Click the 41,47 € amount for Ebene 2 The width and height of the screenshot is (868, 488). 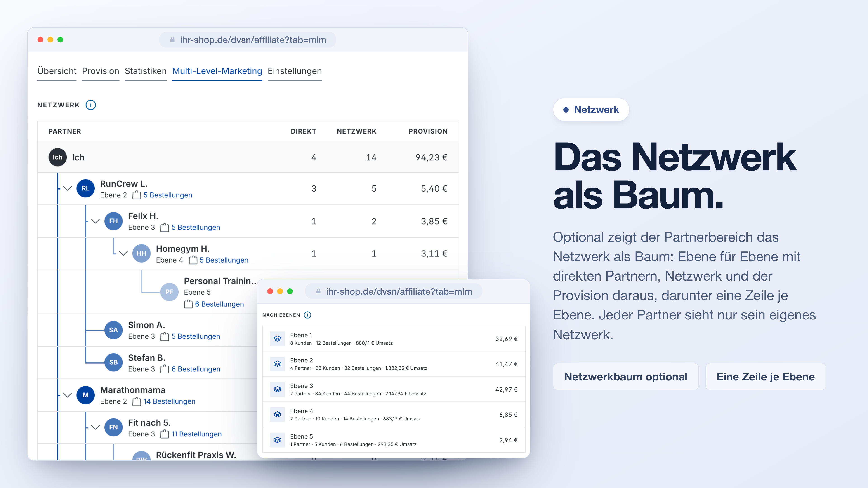point(506,364)
